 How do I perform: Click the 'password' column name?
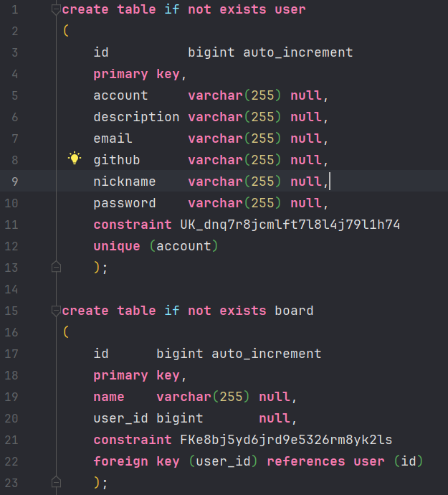pyautogui.click(x=124, y=203)
